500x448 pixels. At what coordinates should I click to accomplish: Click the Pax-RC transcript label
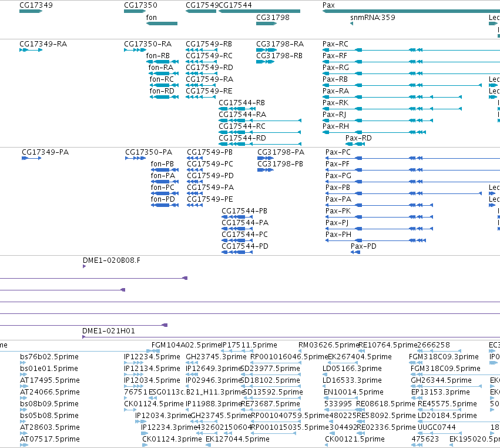click(335, 44)
